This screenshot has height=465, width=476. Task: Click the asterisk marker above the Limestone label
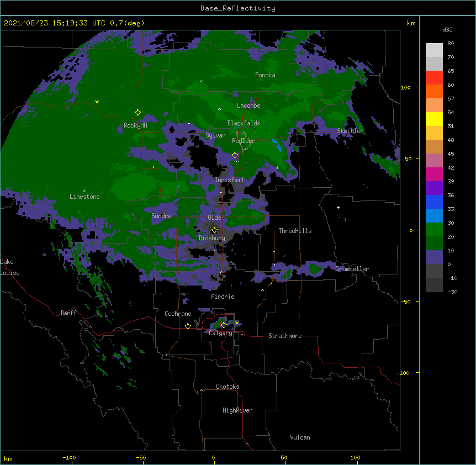[84, 191]
